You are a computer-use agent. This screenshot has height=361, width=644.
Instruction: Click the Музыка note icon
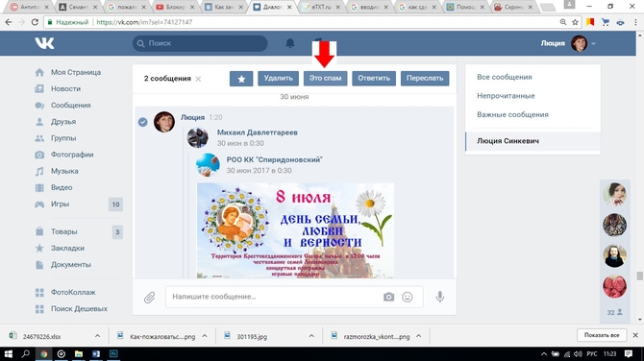click(39, 171)
